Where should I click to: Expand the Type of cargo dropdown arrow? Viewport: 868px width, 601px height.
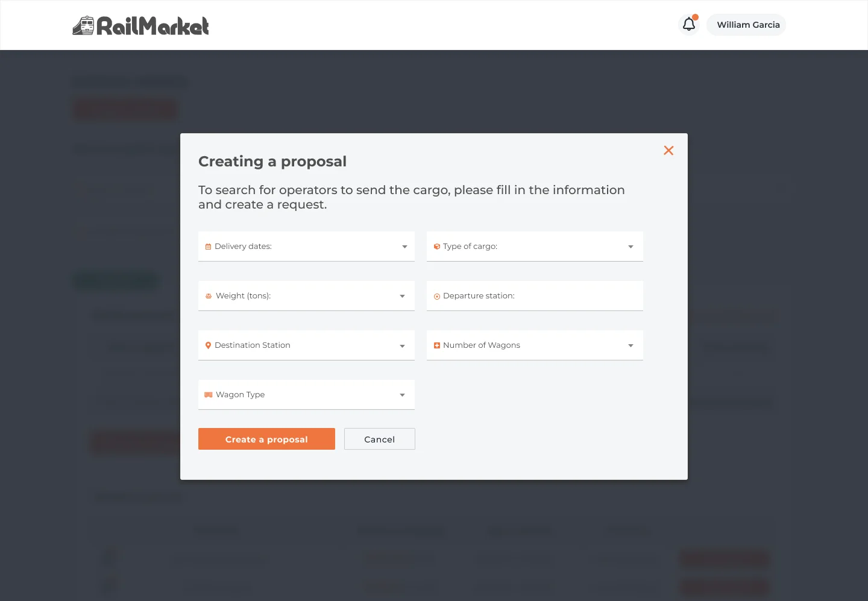coord(631,247)
